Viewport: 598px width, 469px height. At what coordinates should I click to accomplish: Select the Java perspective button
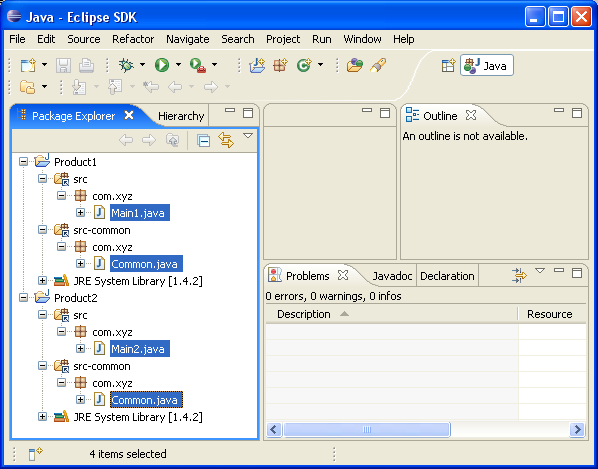pyautogui.click(x=487, y=66)
